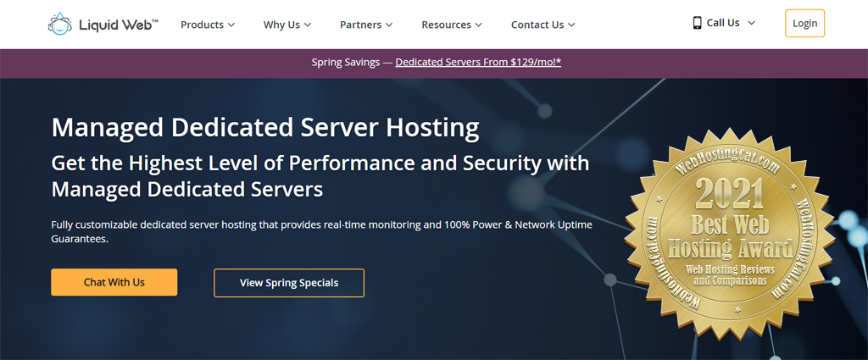Screen dimensions: 868x360
Task: Expand the chevron next to Partners
Action: (389, 25)
